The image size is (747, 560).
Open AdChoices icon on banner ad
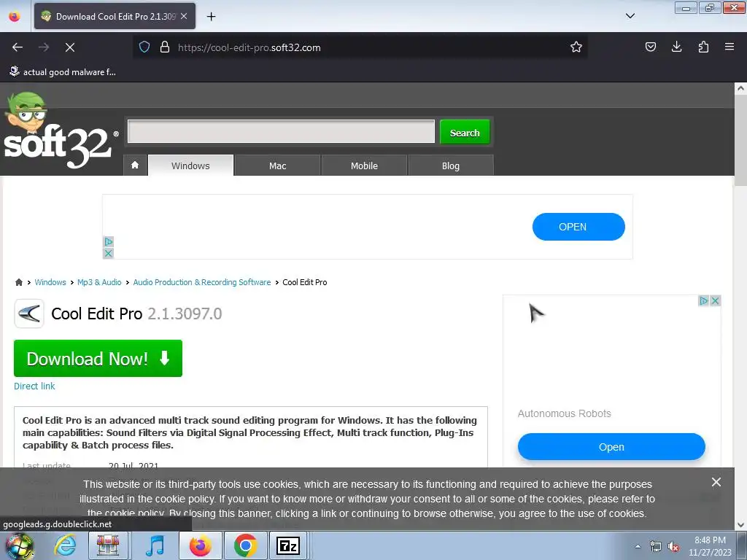coord(108,242)
